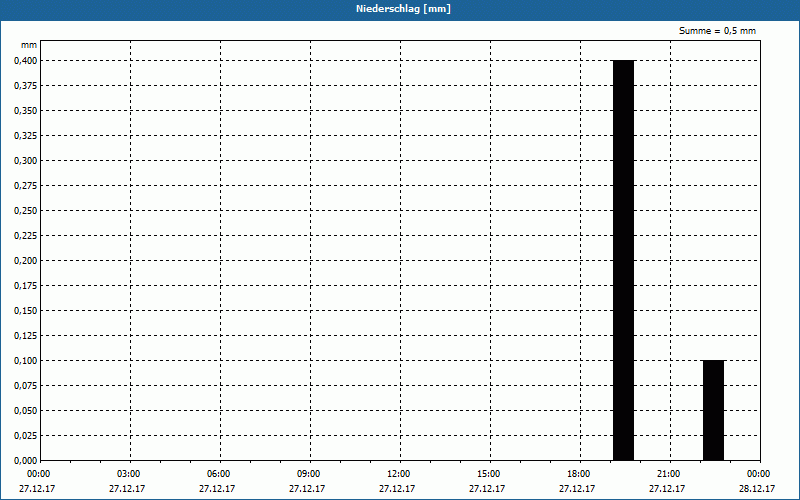The image size is (800, 500).
Task: Click the 03:00 time axis label
Action: [x=129, y=474]
